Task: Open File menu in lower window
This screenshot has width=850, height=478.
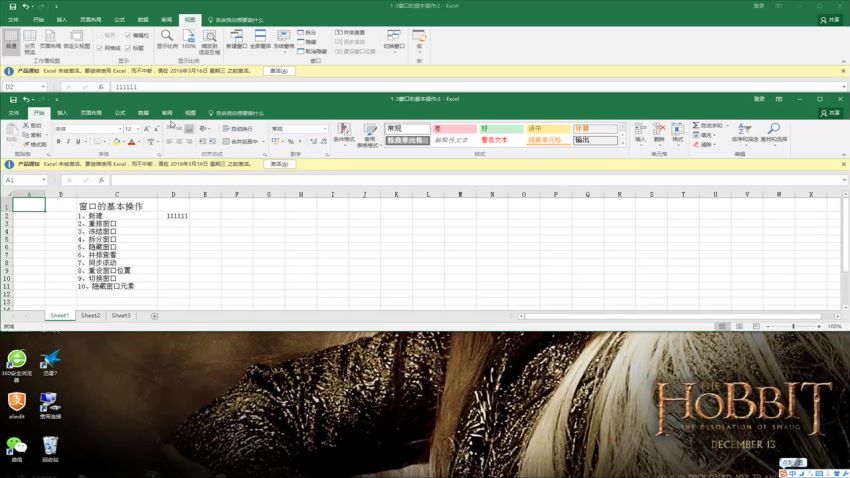Action: tap(14, 113)
